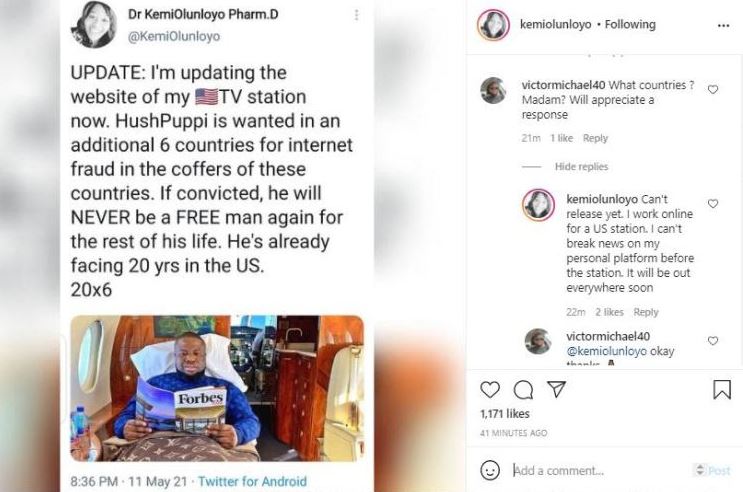Reply to victormichael40's comment
The height and width of the screenshot is (492, 743).
point(595,138)
